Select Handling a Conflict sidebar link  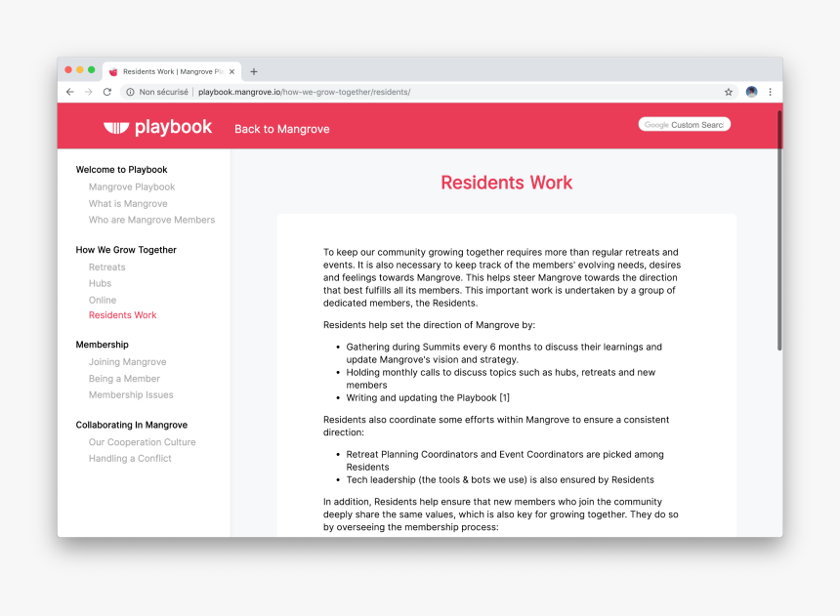[130, 459]
